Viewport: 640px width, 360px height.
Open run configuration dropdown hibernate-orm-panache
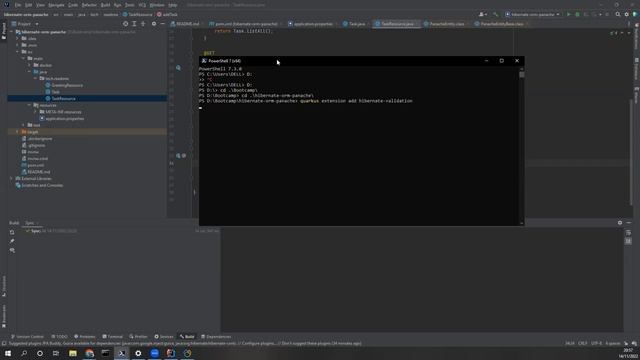532,14
